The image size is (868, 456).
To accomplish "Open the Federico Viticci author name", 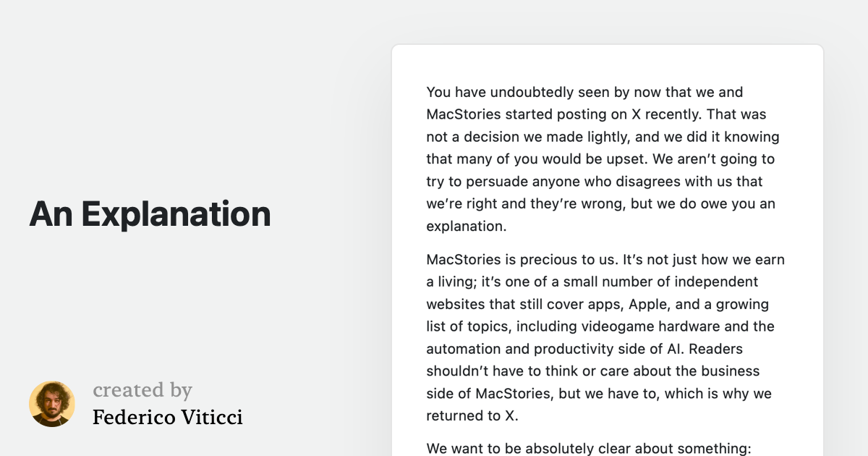I will click(168, 417).
